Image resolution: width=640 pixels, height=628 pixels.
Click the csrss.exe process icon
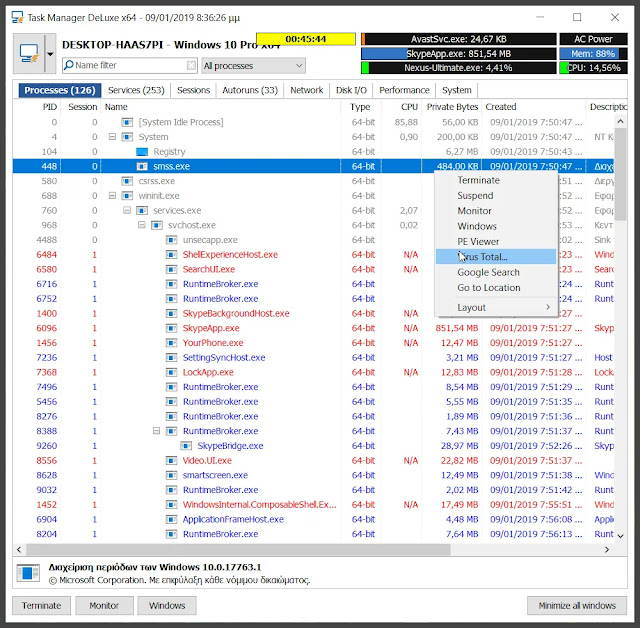[127, 181]
